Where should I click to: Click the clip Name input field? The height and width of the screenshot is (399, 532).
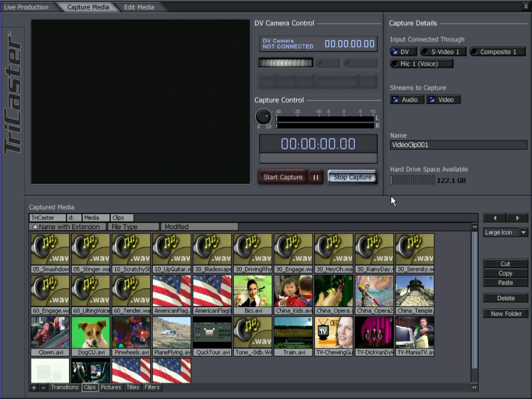coord(458,145)
